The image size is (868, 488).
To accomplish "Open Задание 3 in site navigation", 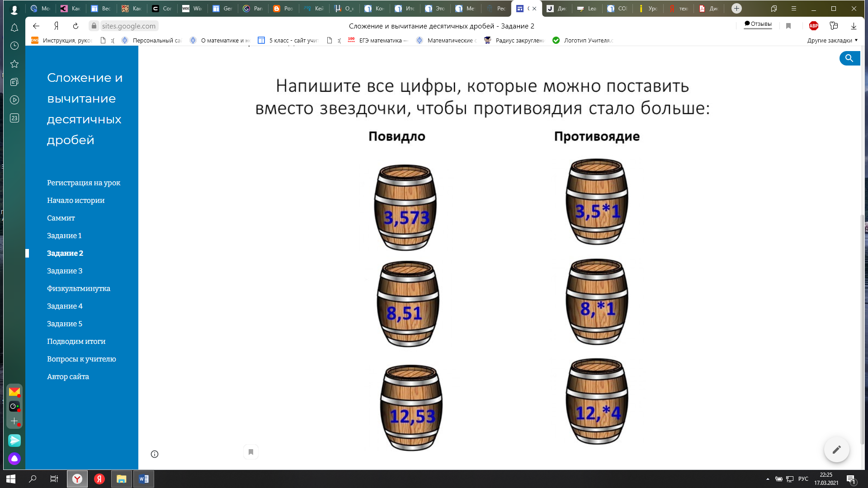I will 65,271.
